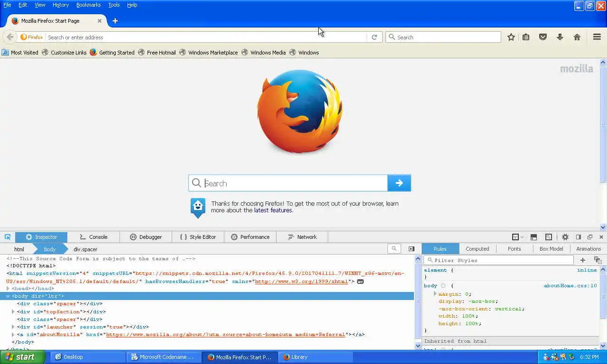This screenshot has width=607, height=364.
Task: Open the search HTML magnifier box
Action: pyautogui.click(x=394, y=249)
